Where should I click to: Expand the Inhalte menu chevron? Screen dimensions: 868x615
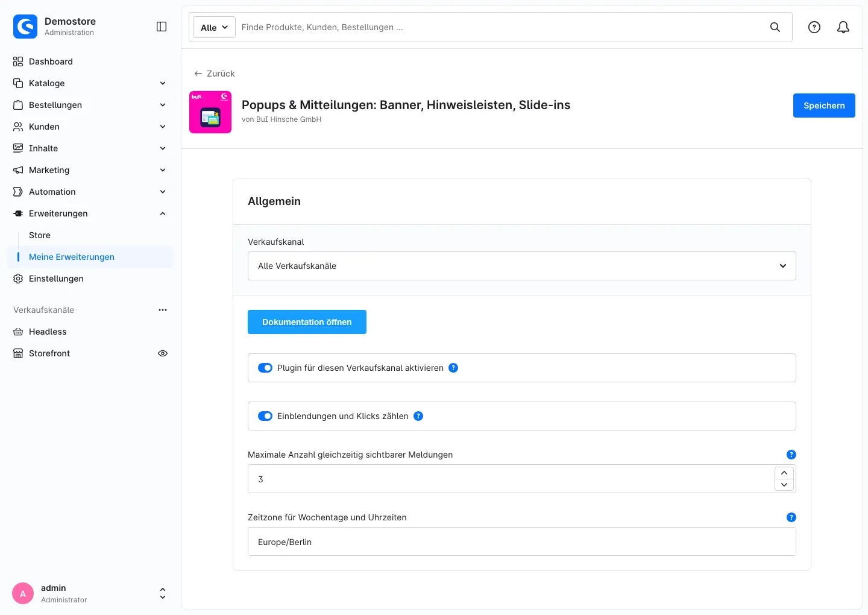coord(163,148)
